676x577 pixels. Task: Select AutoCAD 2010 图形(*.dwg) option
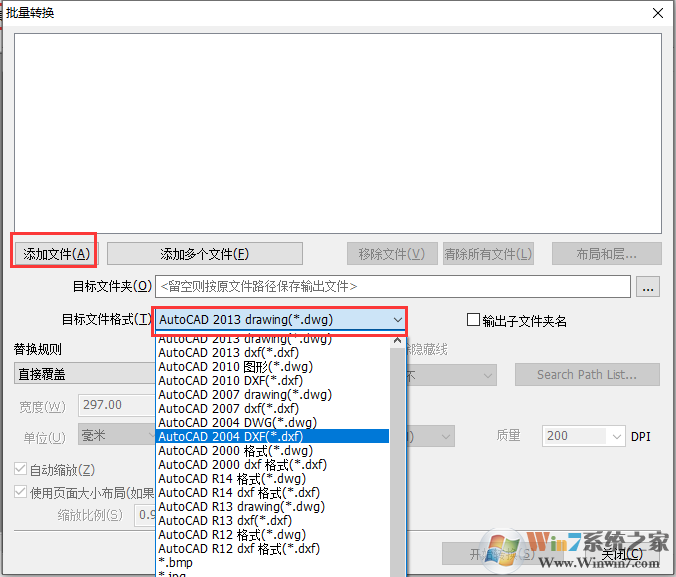(272, 367)
